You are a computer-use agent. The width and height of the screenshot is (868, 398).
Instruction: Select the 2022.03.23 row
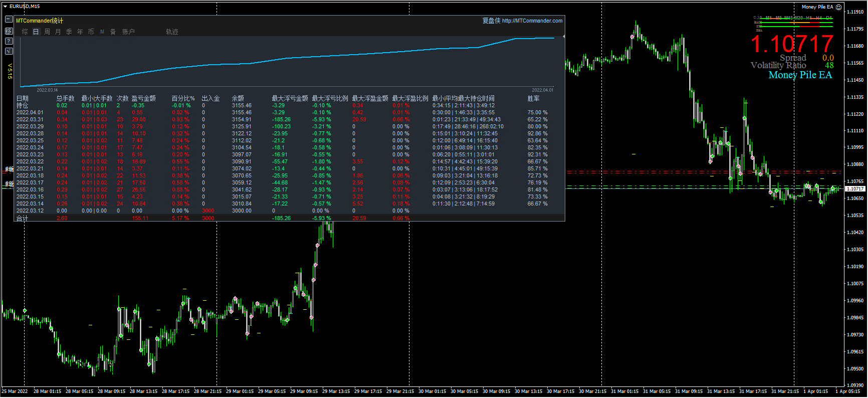(289, 154)
